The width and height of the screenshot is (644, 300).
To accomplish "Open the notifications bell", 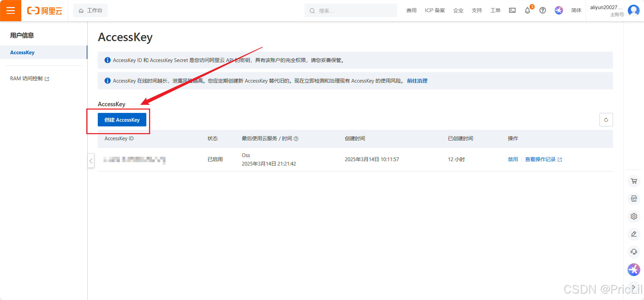I will point(528,10).
